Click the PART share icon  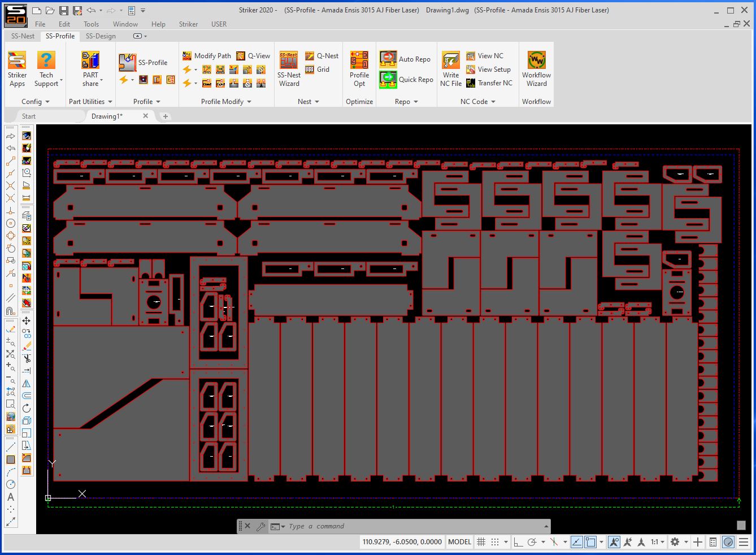coord(90,69)
